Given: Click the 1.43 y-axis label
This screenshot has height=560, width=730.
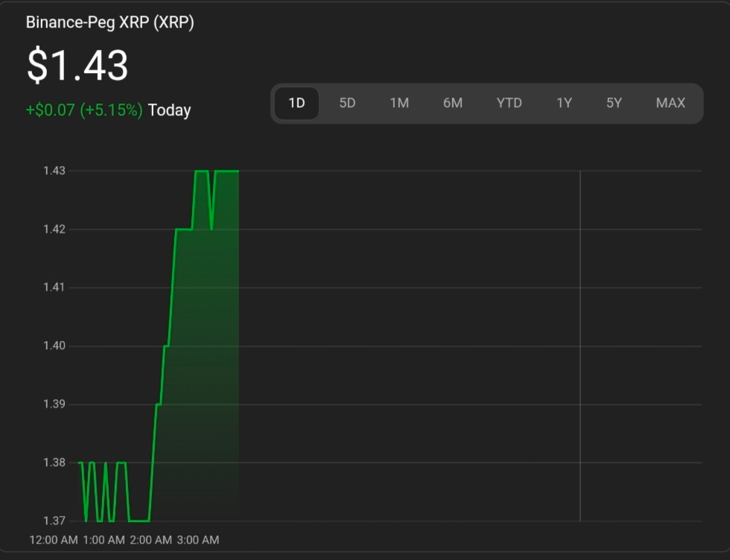Looking at the screenshot, I should pos(54,171).
